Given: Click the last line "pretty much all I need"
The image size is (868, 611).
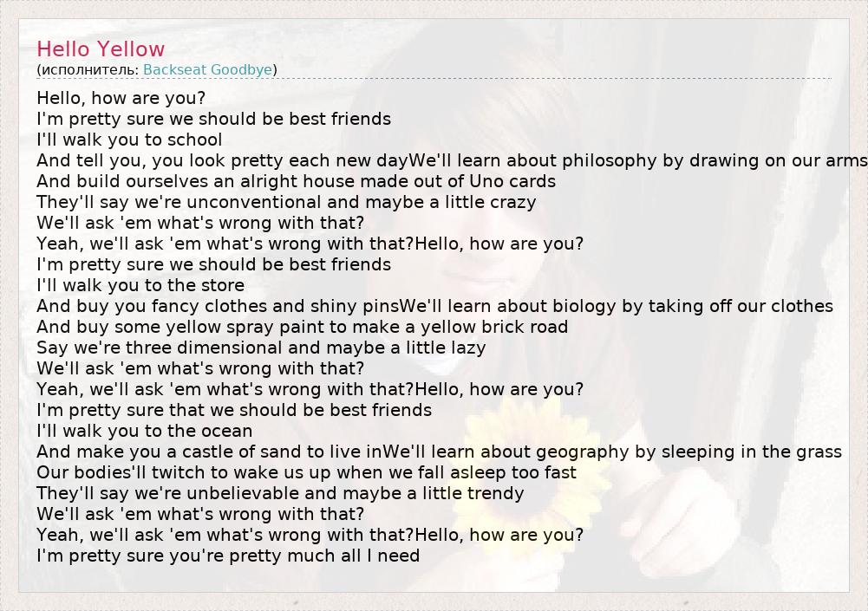Looking at the screenshot, I should (x=228, y=556).
